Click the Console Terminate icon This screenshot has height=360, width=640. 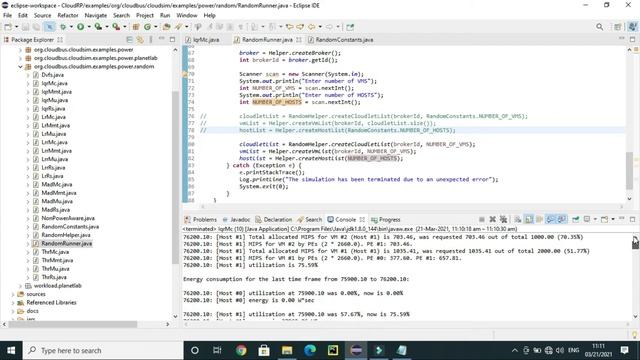[x=482, y=220]
